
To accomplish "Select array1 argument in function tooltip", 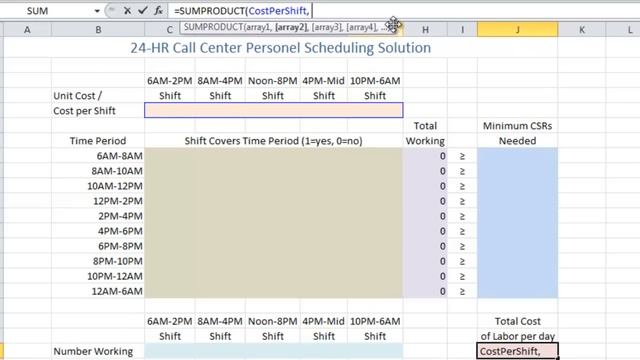I will 258,27.
